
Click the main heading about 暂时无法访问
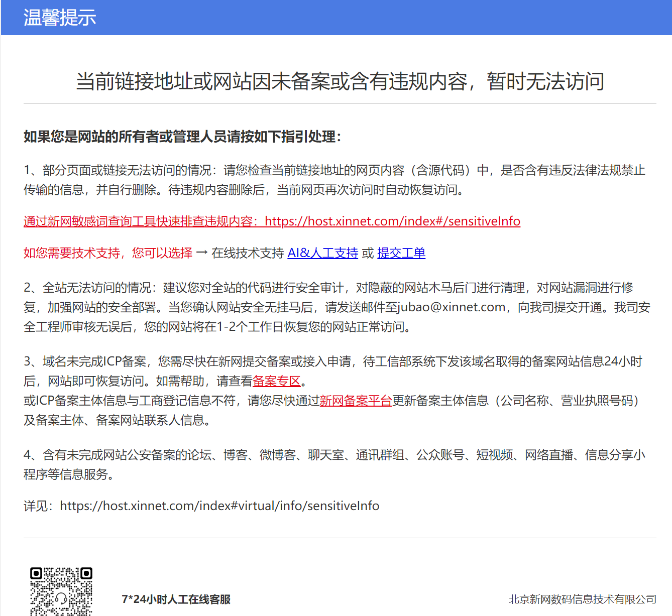pyautogui.click(x=340, y=81)
